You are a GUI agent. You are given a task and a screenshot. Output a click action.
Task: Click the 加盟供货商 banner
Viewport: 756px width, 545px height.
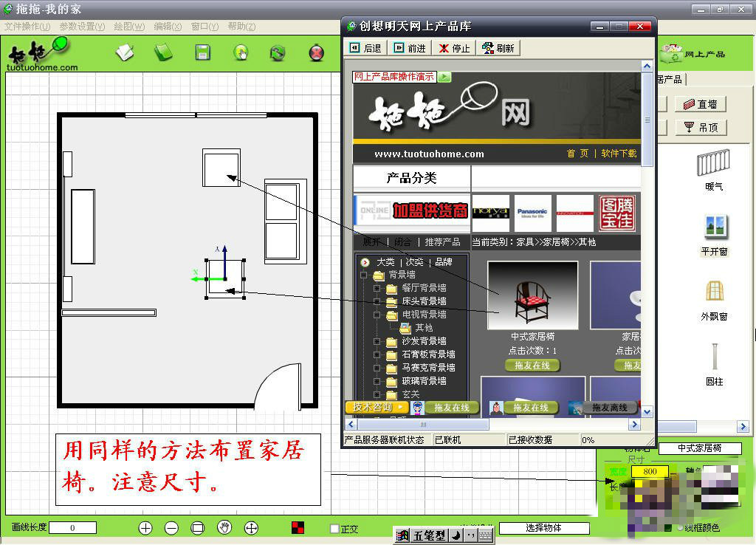coord(412,210)
